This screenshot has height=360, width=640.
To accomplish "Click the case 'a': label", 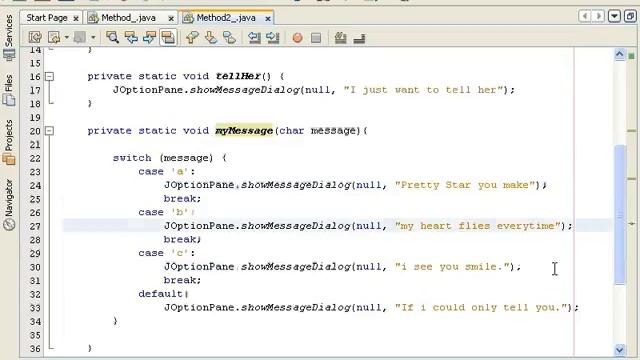I will click(167, 171).
